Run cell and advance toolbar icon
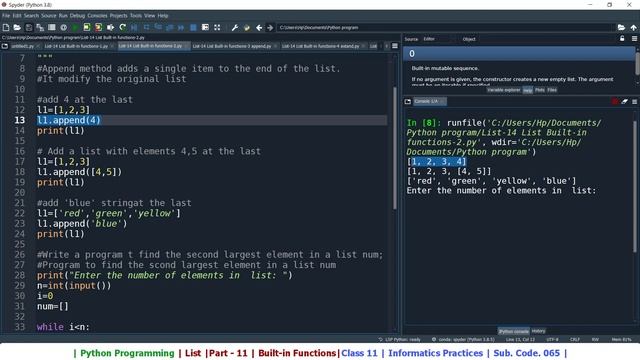Screen dimensions: 640x360 [x=98, y=27]
